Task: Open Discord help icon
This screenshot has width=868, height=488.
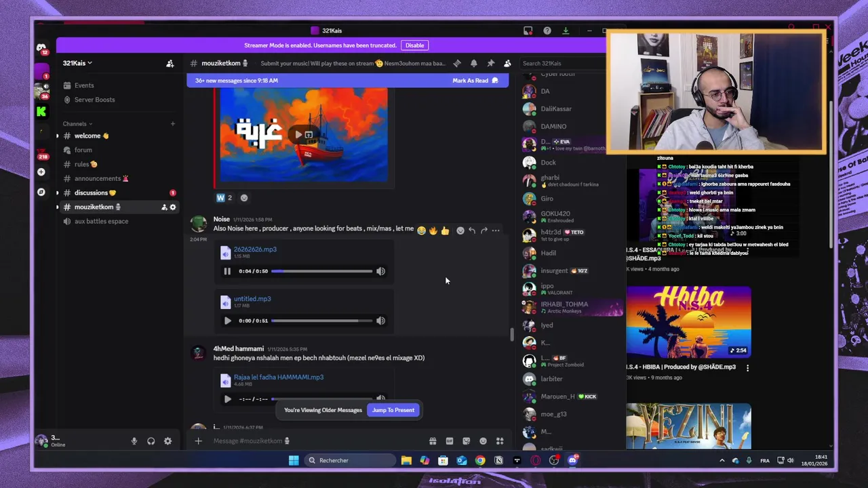Action: click(x=547, y=30)
